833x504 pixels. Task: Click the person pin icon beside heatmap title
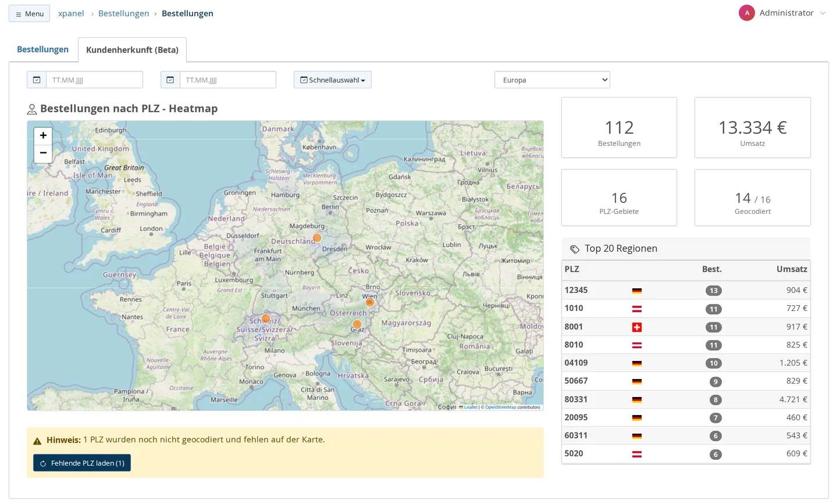tap(32, 109)
